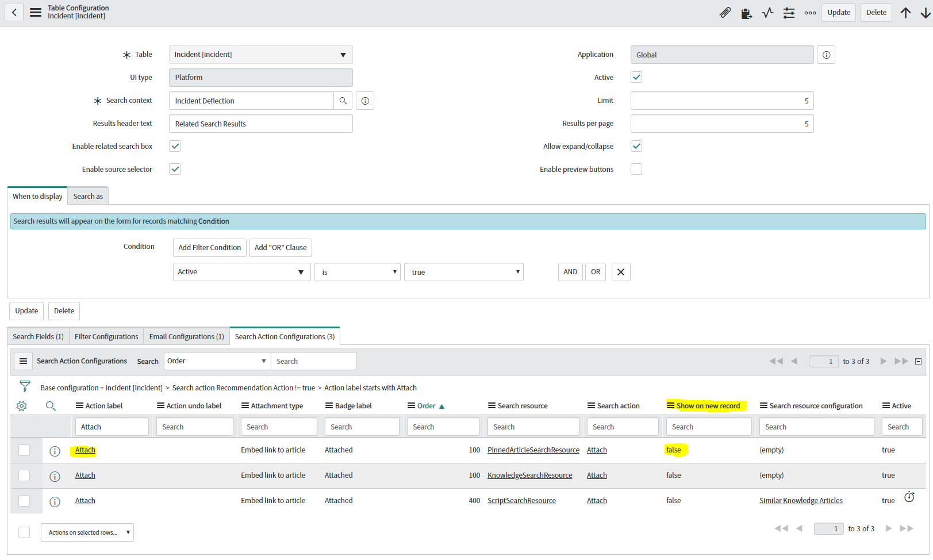Image resolution: width=933 pixels, height=560 pixels.
Task: Open the Table Incident dropdown
Action: click(x=261, y=55)
